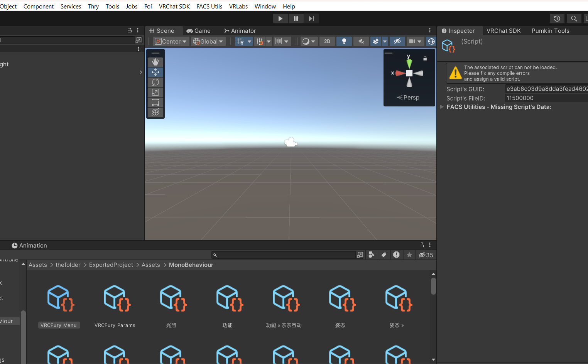Select the Rotate tool
The image size is (588, 364).
point(155,82)
